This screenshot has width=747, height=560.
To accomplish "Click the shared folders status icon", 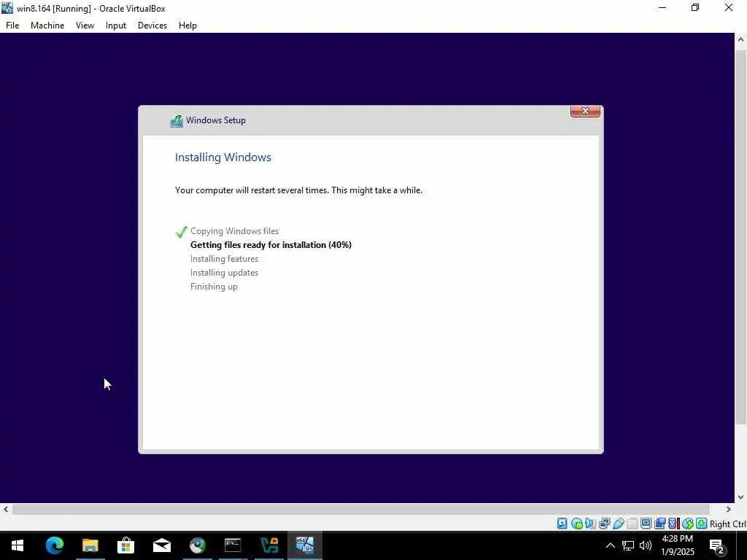I will point(632,524).
